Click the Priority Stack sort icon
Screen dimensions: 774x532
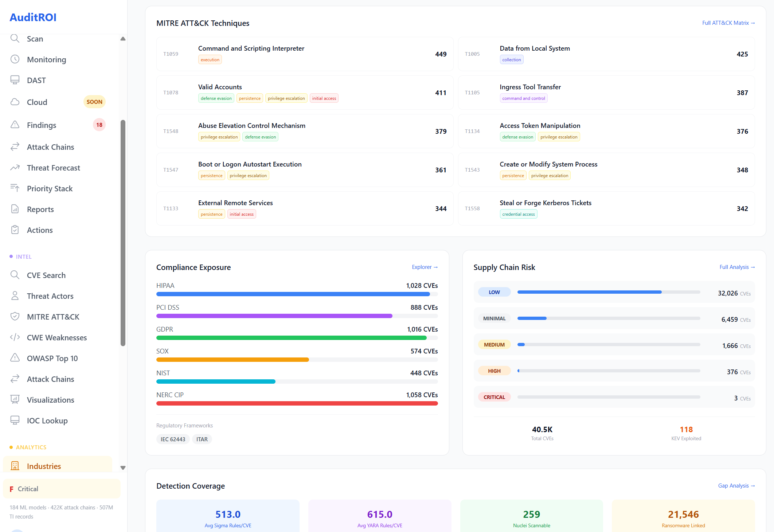[x=15, y=188]
